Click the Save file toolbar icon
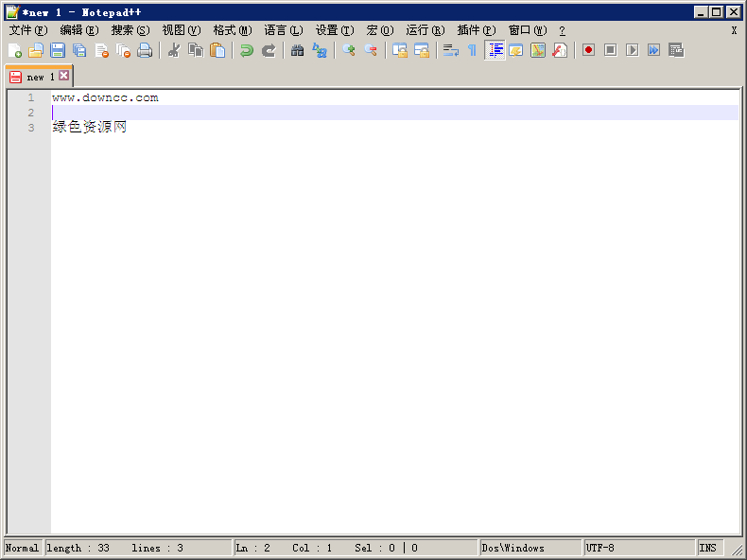 (x=58, y=50)
